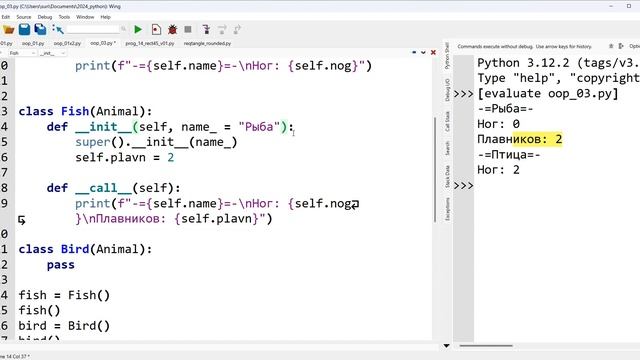Viewport: 640px width, 360px height.
Task: Open the Tools menu
Action: point(64,17)
